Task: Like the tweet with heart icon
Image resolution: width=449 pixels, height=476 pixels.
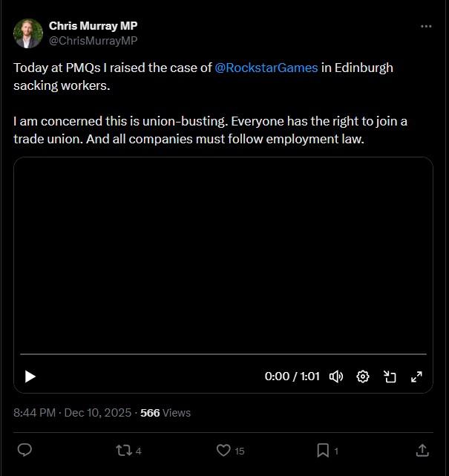Action: 223,450
